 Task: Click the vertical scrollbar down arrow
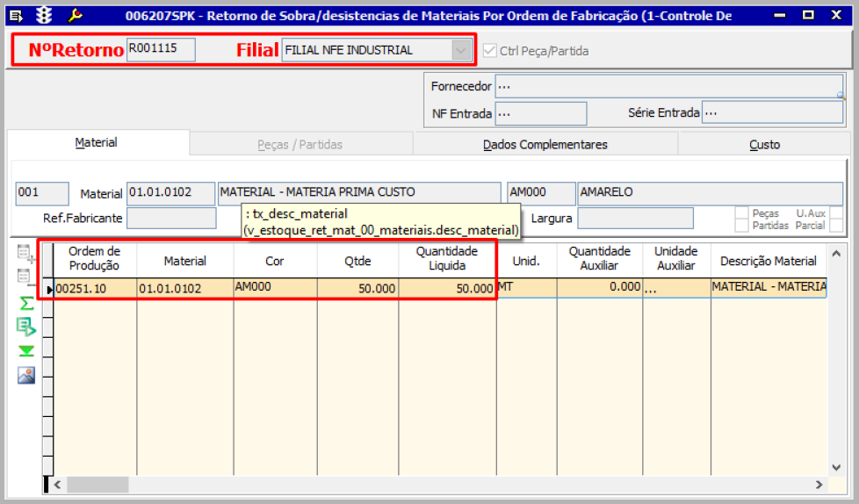tap(836, 467)
